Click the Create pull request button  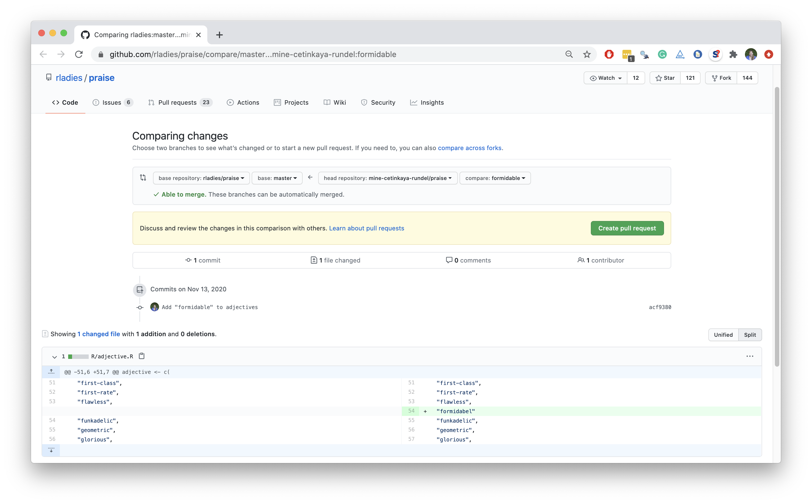(627, 228)
